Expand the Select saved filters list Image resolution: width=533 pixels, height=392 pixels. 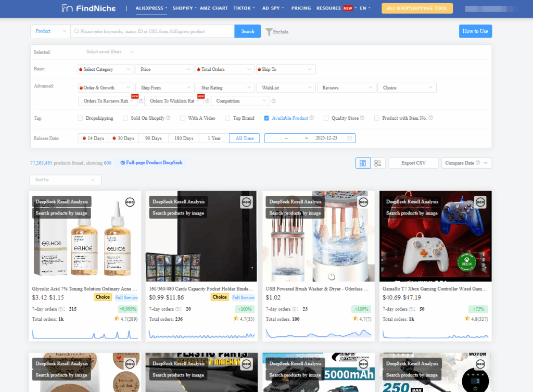coord(107,52)
